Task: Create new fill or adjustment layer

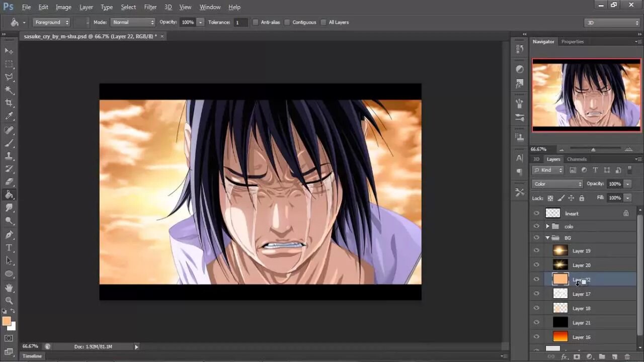Action: (590, 356)
